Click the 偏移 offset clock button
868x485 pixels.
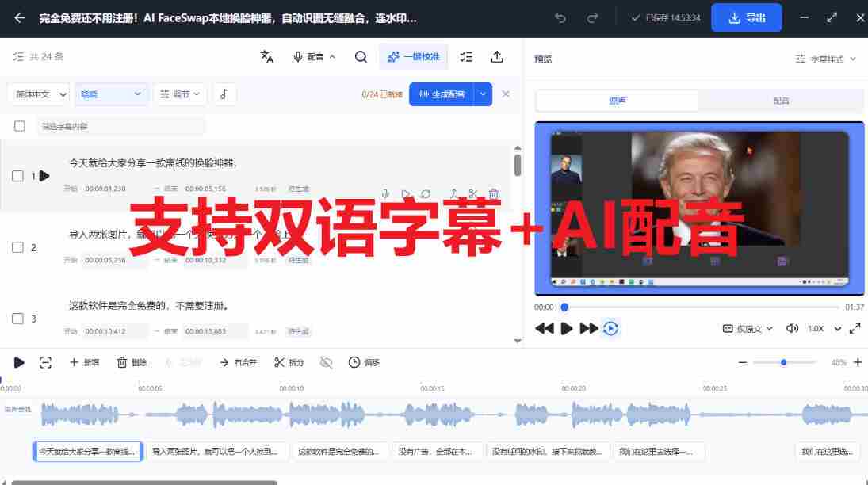pos(364,363)
